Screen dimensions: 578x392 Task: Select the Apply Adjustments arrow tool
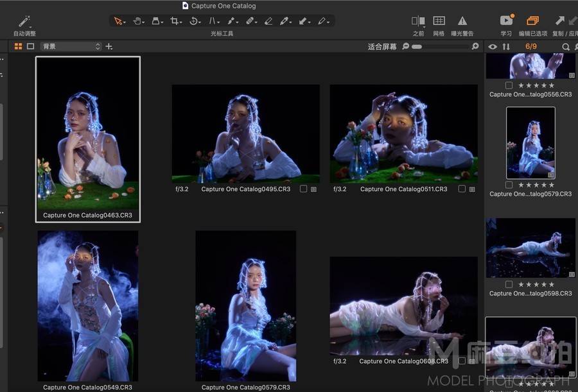pos(302,21)
